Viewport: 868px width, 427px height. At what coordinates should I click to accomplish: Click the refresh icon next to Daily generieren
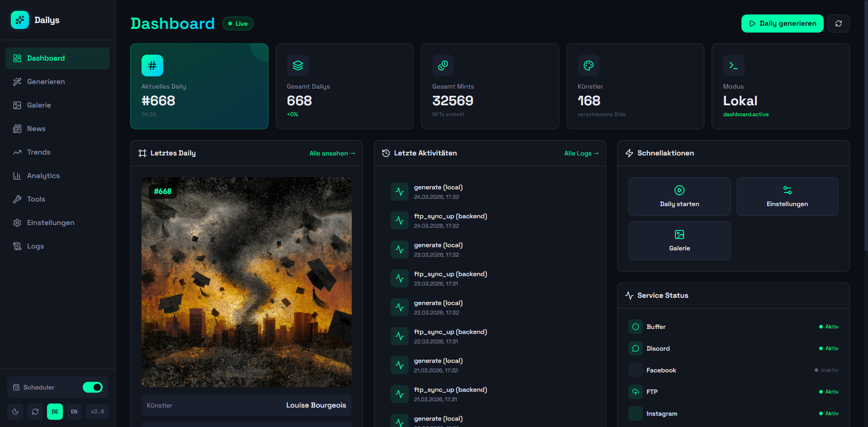(x=838, y=23)
